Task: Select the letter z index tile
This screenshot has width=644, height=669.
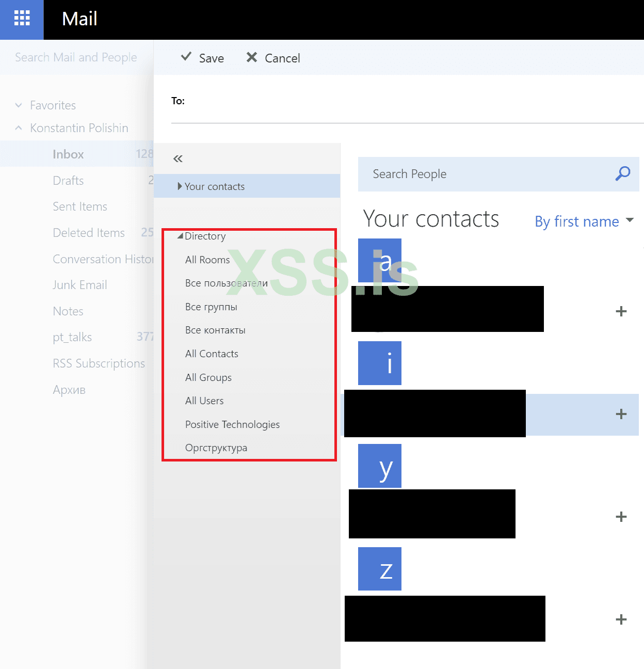Action: 380,569
